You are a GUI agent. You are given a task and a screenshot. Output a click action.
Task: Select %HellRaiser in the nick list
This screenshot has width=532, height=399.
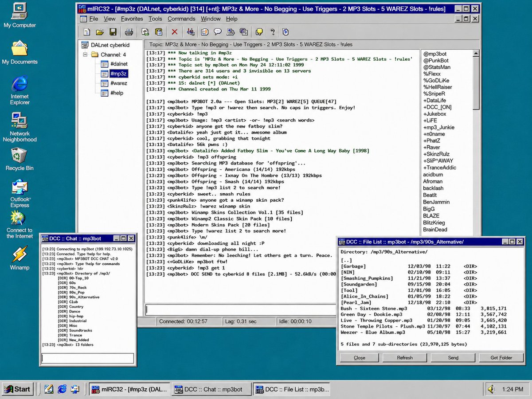438,87
